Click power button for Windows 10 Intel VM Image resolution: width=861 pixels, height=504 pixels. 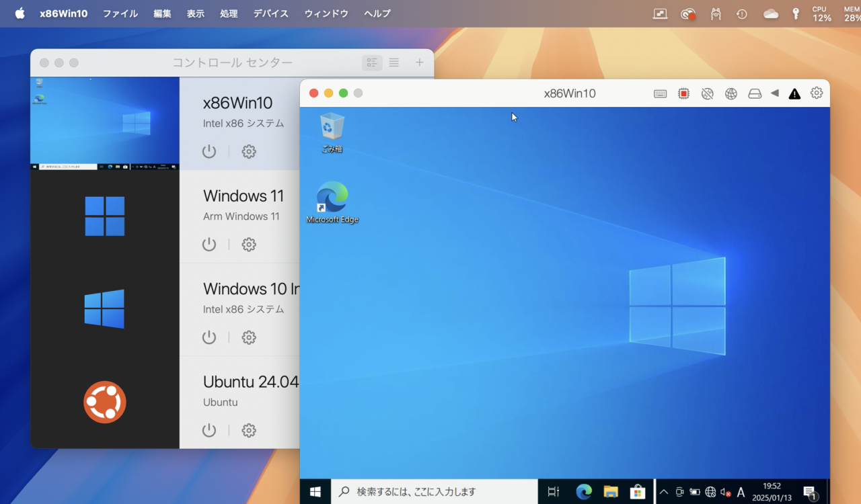pos(209,337)
